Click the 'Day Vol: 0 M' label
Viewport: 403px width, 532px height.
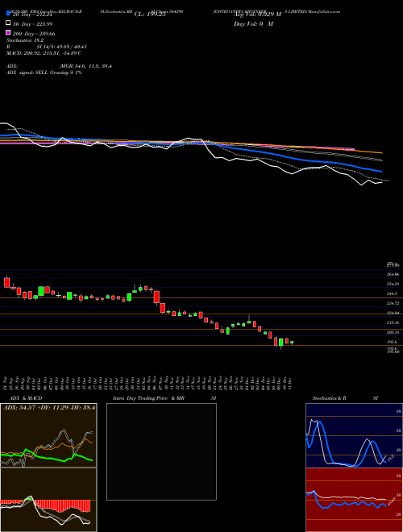point(253,23)
